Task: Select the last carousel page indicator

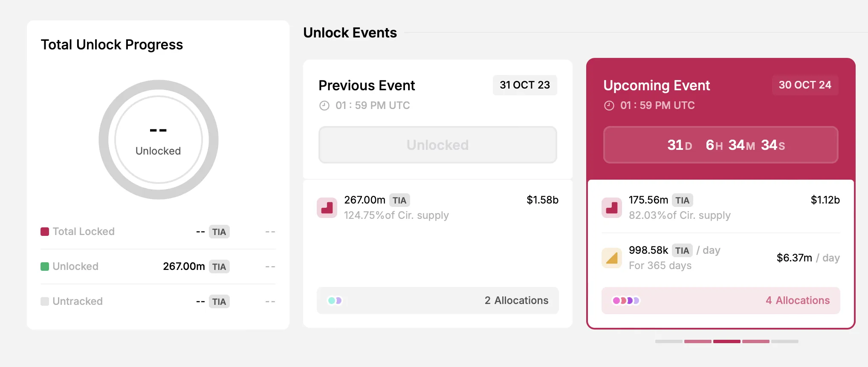Action: pyautogui.click(x=784, y=341)
